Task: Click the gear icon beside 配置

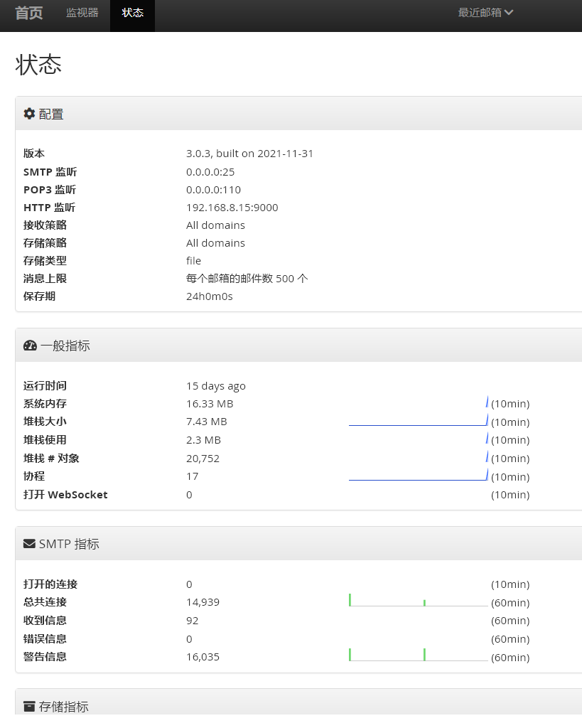Action: coord(29,114)
